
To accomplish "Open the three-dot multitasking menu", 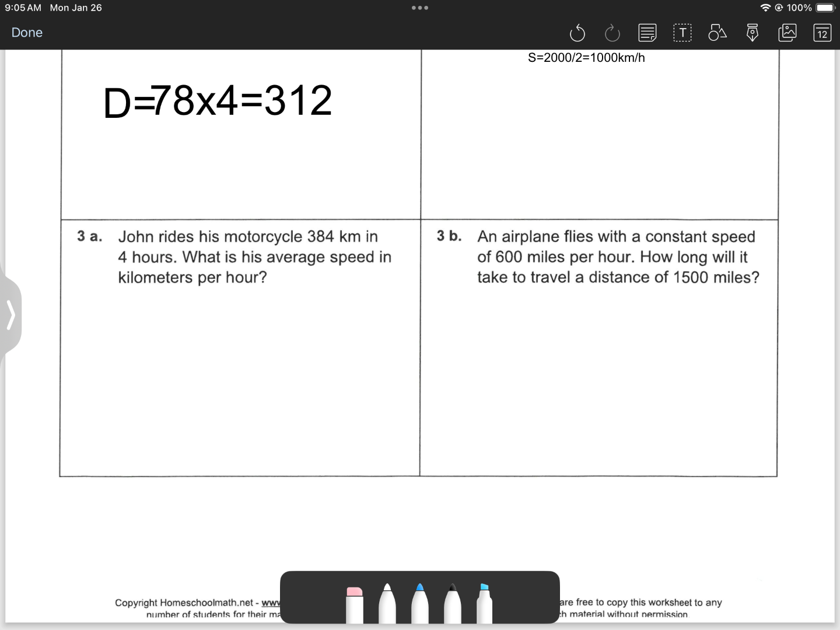I will 420,8.
